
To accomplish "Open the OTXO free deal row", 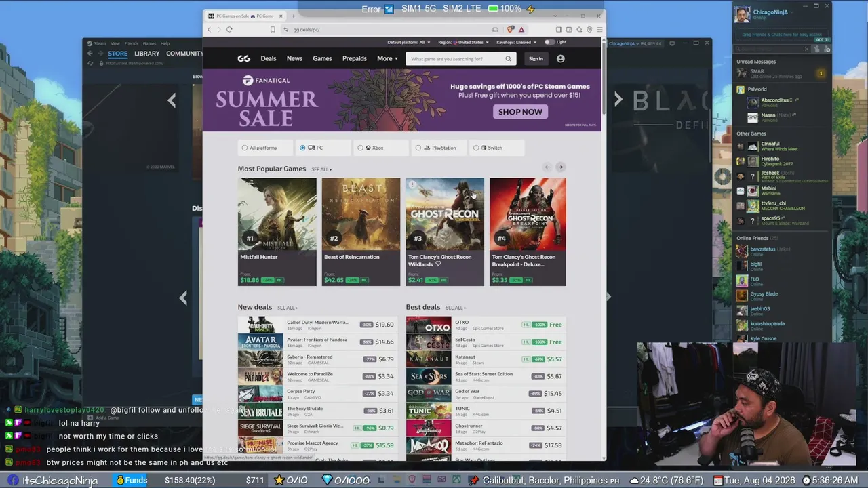I will [486, 325].
